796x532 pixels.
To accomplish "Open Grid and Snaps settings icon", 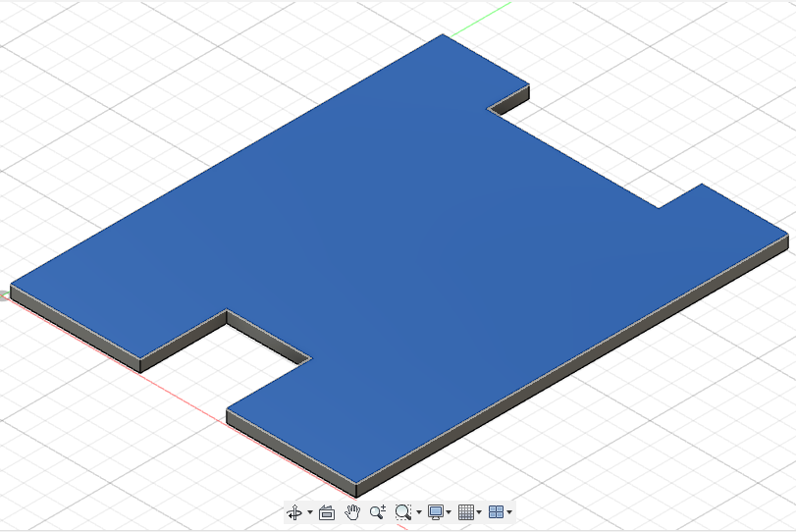I will 466,512.
